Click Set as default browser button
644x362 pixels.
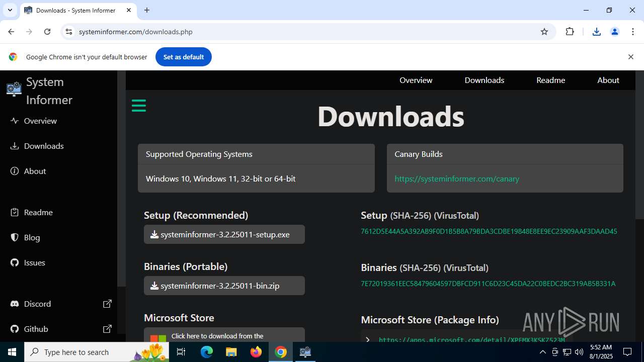[x=184, y=57]
